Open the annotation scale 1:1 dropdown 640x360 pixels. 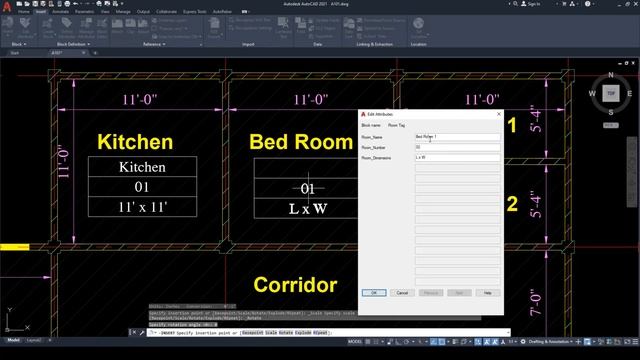tap(513, 342)
